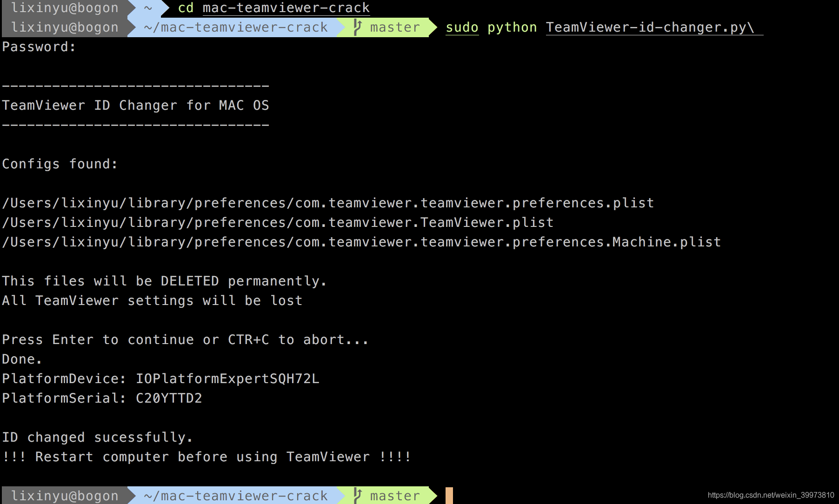Click '~/mac-teamviewer-crack' path segment on sudo line

pos(236,27)
